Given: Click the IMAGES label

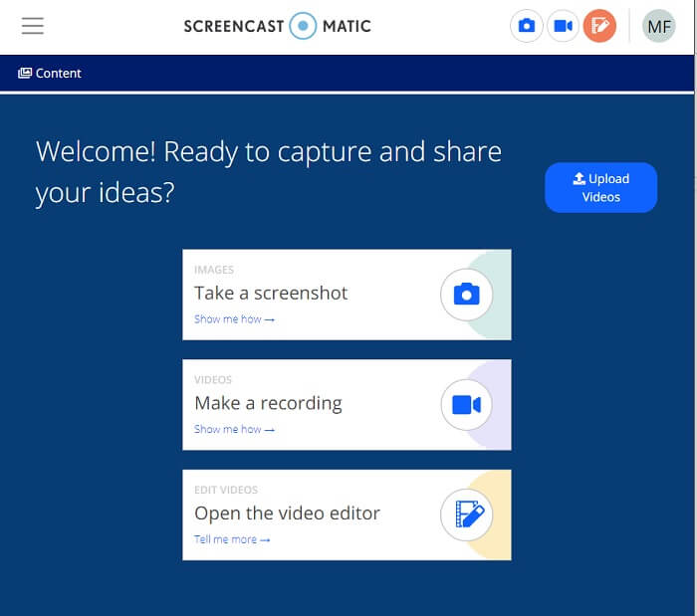Looking at the screenshot, I should coord(214,270).
